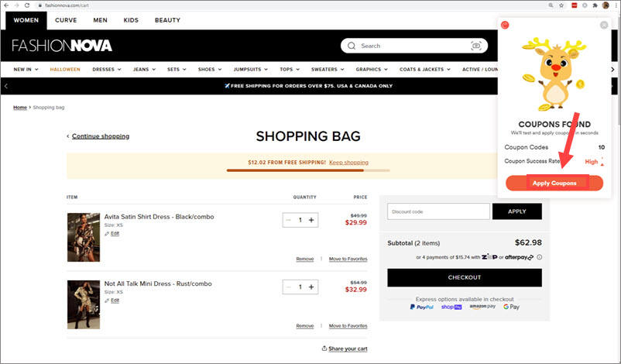
Task: Select the Women tab
Action: point(26,20)
